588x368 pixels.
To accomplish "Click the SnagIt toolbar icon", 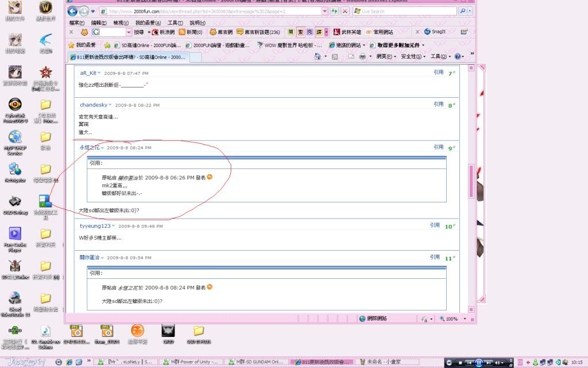I will coord(435,32).
